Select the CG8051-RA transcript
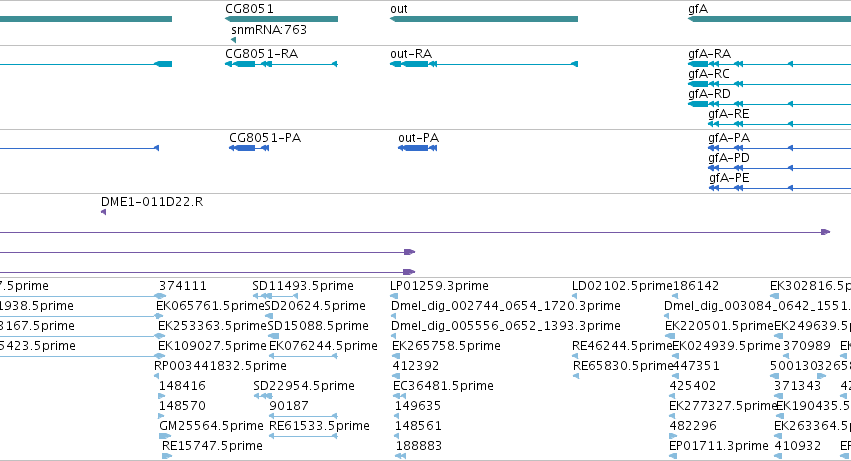The height and width of the screenshot is (461, 851). click(x=281, y=64)
